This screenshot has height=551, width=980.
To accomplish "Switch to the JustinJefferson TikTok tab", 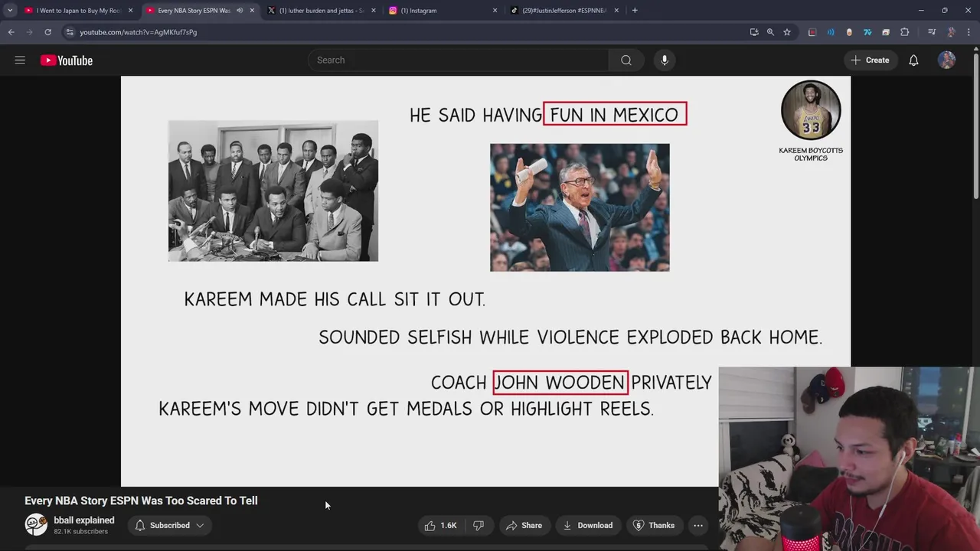I will 563,11.
